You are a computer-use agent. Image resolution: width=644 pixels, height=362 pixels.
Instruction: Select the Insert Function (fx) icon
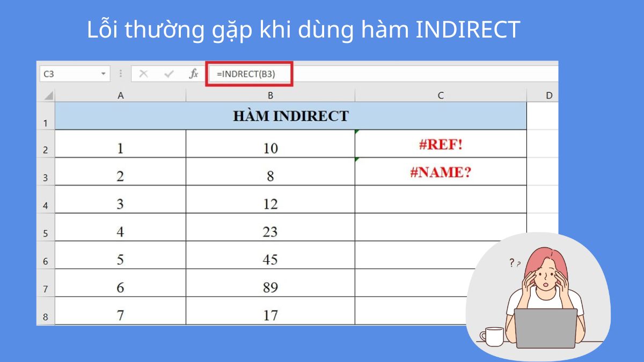(193, 74)
